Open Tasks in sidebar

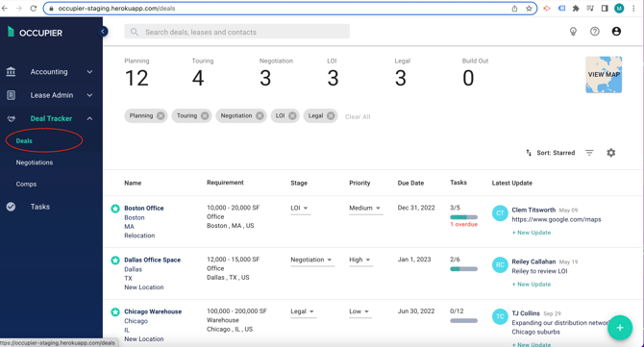(39, 207)
